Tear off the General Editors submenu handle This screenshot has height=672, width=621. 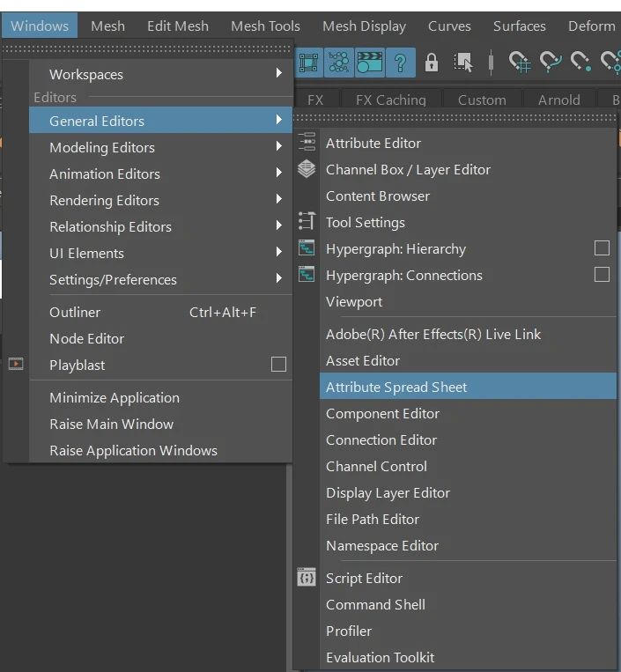pyautogui.click(x=455, y=117)
